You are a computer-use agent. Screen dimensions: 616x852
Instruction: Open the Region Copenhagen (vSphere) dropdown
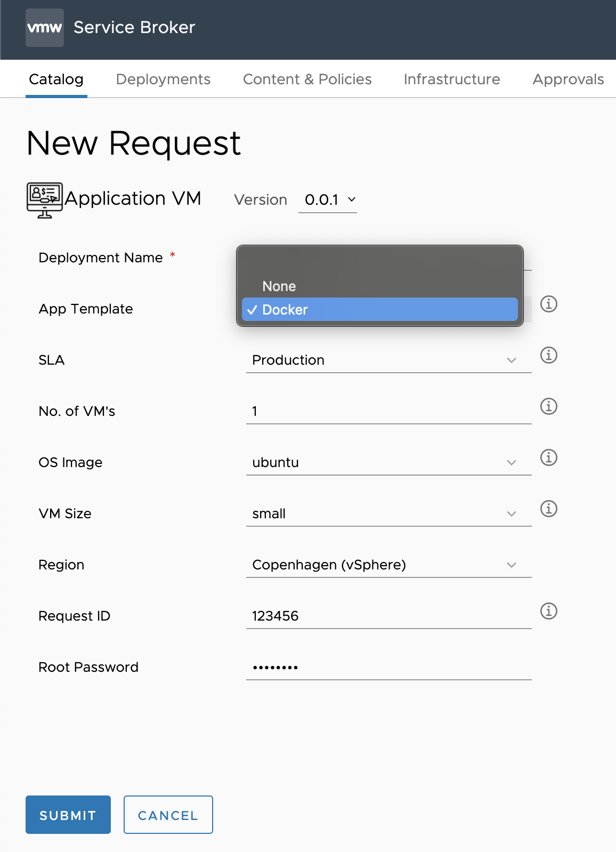click(x=389, y=565)
